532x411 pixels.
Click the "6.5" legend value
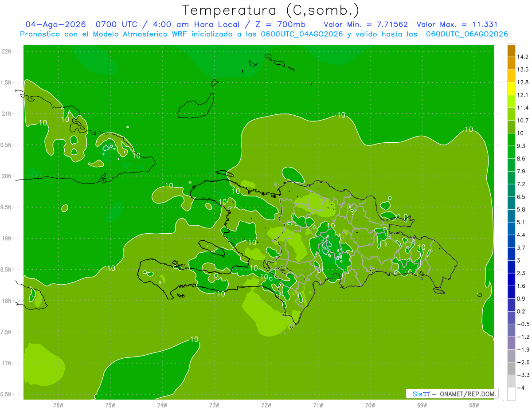521,197
